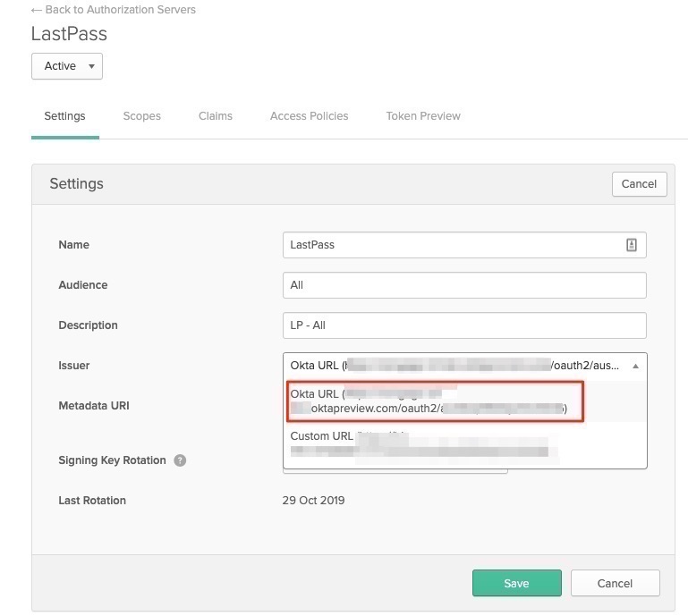
Task: Click the Issuer label
Action: click(x=73, y=366)
